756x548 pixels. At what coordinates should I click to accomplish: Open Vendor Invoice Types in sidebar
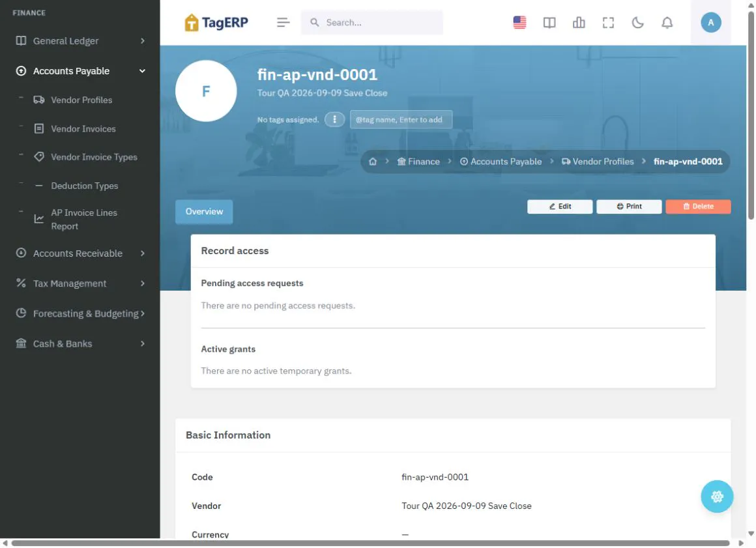tap(94, 157)
